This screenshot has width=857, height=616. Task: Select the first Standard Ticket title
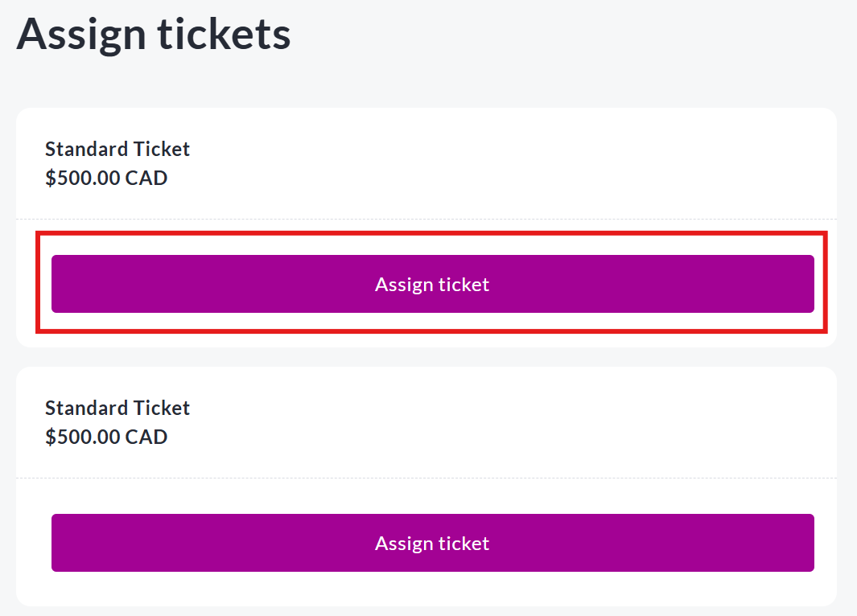click(117, 149)
